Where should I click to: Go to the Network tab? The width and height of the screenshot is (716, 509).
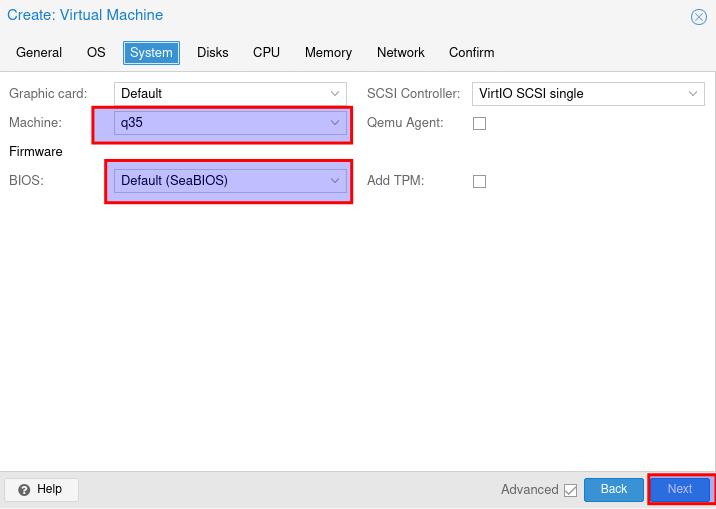(400, 53)
